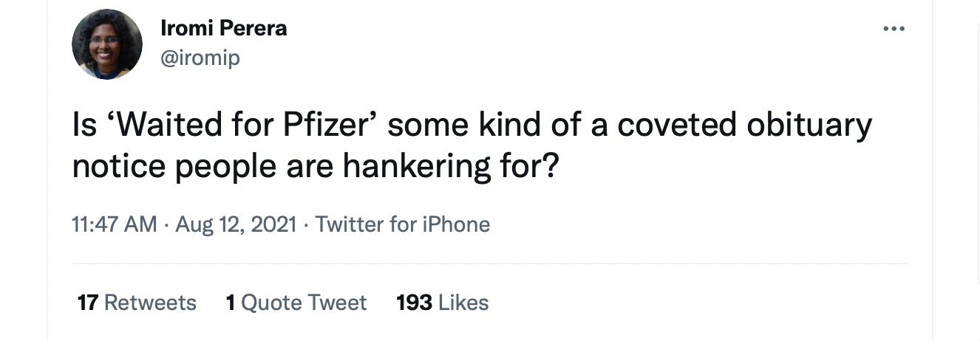
Task: Show the 193 Likes list
Action: point(442,303)
